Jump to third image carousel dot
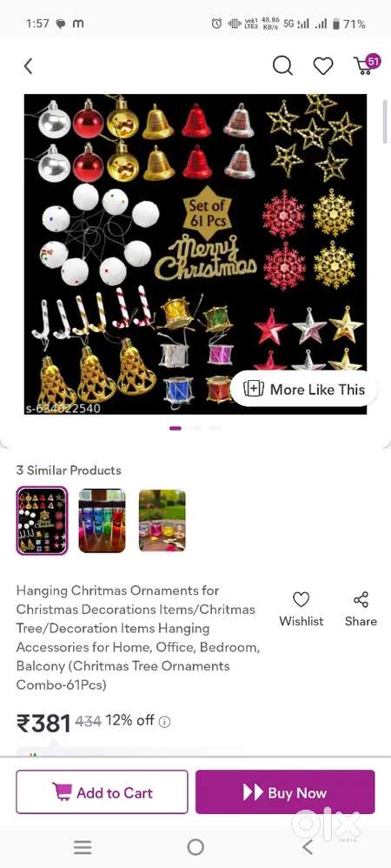The height and width of the screenshot is (868, 391). point(215,428)
